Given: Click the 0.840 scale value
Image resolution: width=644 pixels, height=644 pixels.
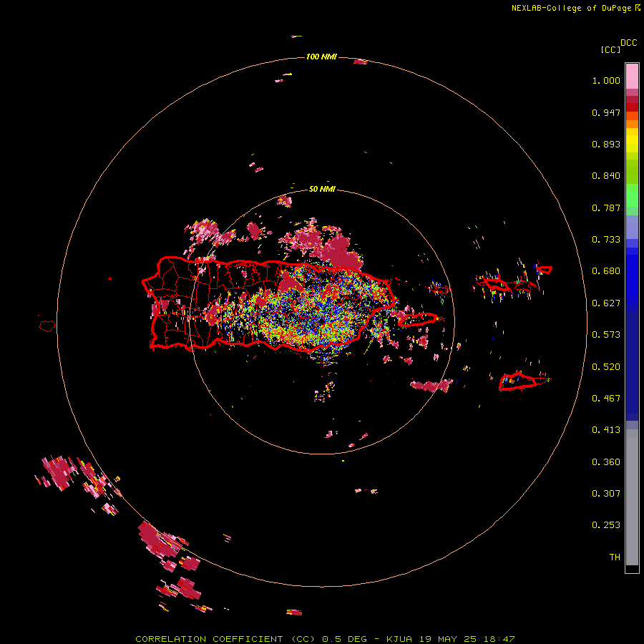Looking at the screenshot, I should pos(606,176).
